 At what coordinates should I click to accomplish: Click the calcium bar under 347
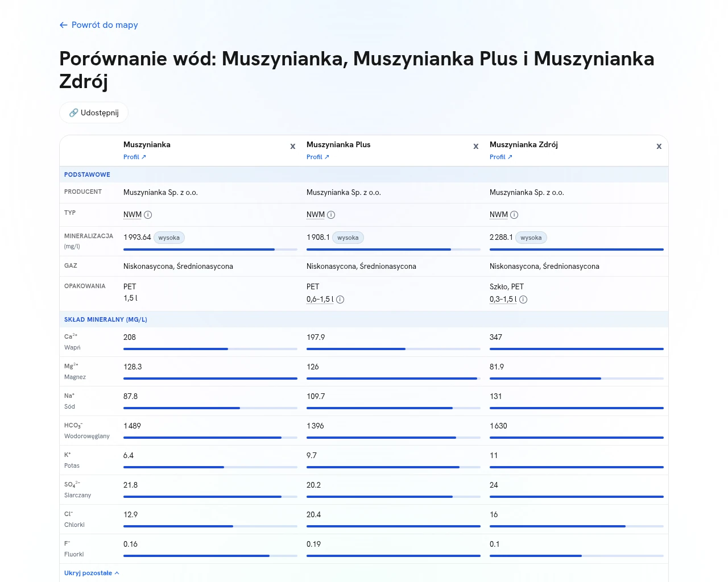577,349
